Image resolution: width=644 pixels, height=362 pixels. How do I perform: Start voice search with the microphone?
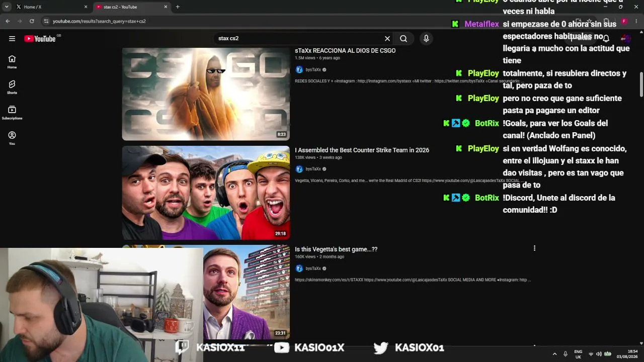coord(426,39)
